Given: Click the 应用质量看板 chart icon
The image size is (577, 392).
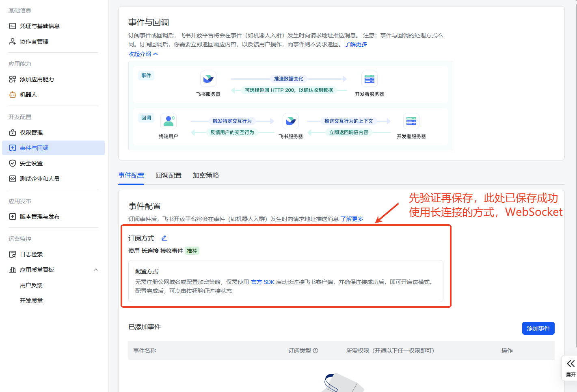Looking at the screenshot, I should [13, 270].
